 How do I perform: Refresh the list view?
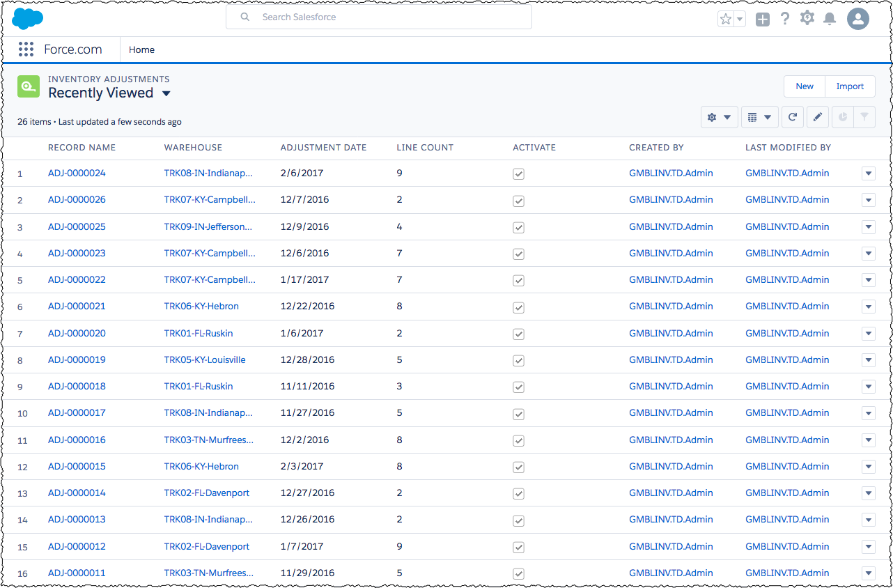point(793,118)
